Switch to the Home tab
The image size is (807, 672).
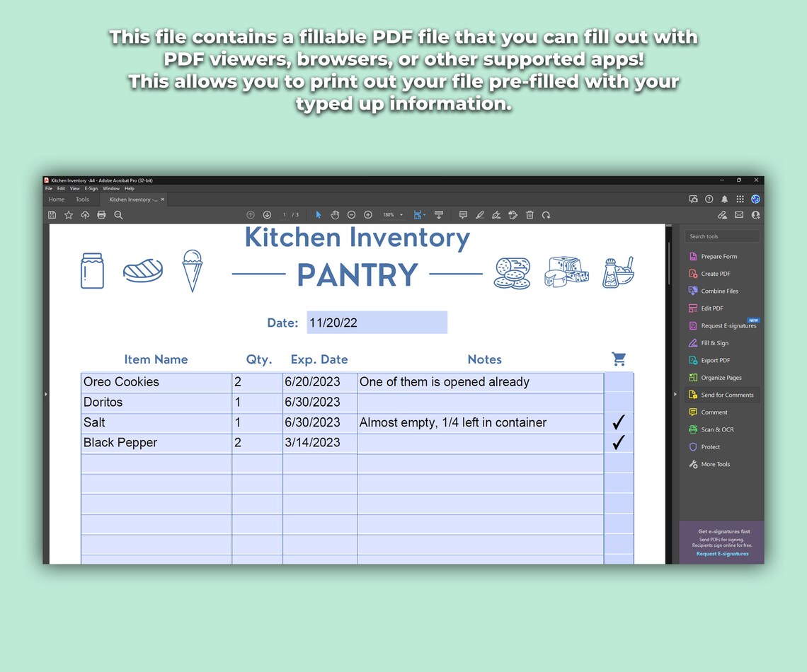tap(56, 199)
